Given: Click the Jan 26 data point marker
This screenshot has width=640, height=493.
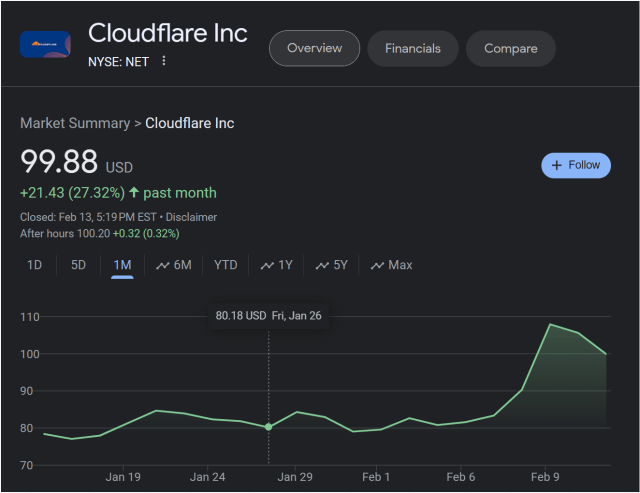Looking at the screenshot, I should [268, 427].
